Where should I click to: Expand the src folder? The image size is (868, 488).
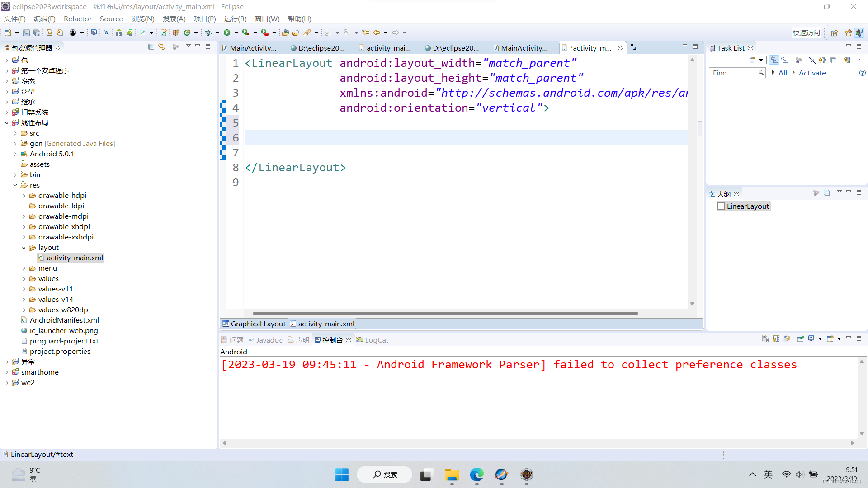tap(15, 133)
